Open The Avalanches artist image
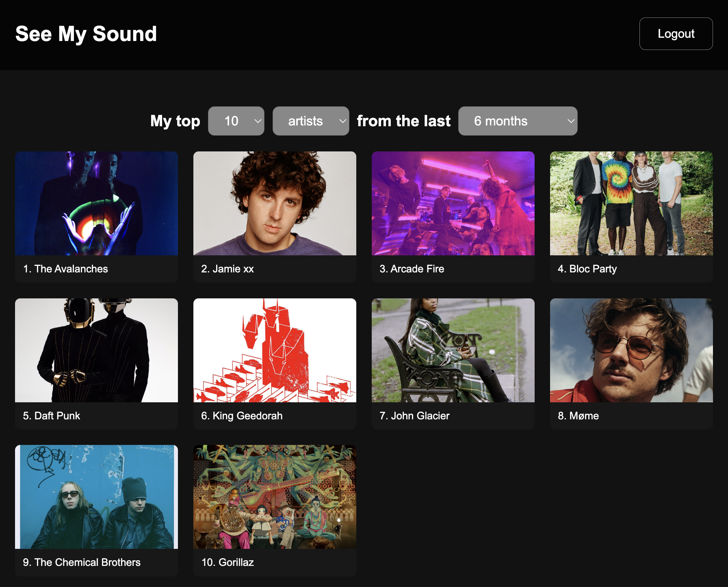The image size is (728, 587). click(96, 203)
